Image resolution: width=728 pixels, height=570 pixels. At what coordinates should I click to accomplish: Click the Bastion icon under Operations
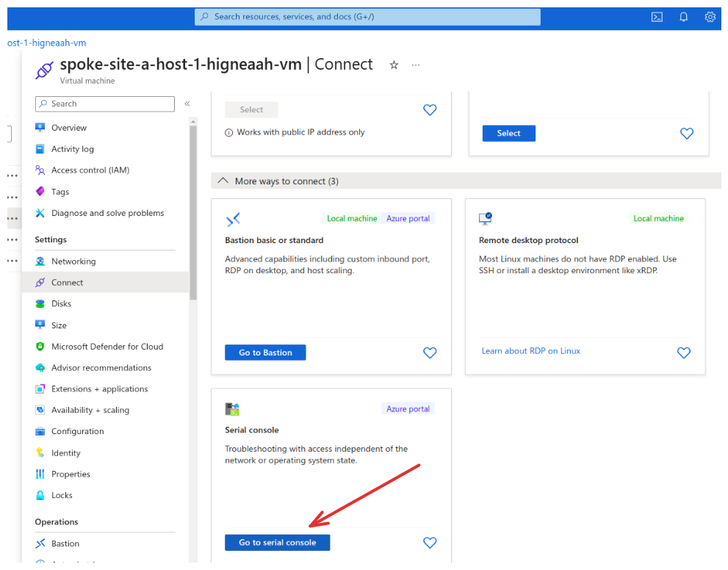pyautogui.click(x=40, y=544)
